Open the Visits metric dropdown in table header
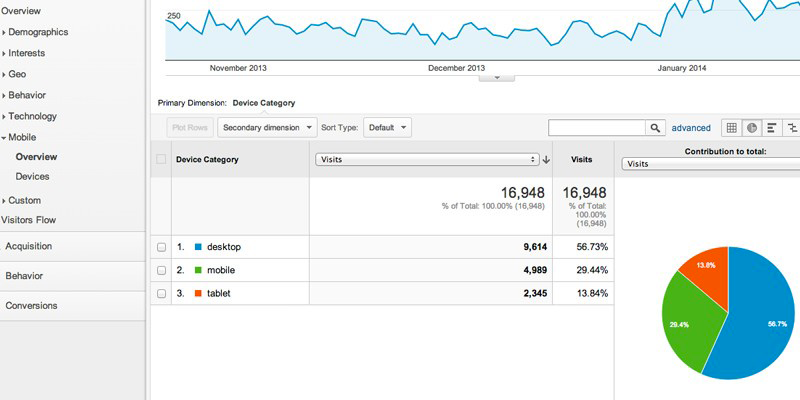Screen dimensions: 800x400 (x=427, y=159)
